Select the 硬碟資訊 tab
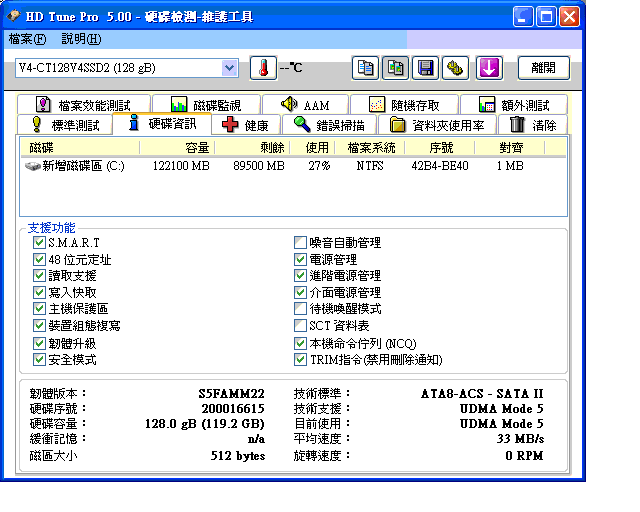Image resolution: width=640 pixels, height=512 pixels. pyautogui.click(x=162, y=123)
